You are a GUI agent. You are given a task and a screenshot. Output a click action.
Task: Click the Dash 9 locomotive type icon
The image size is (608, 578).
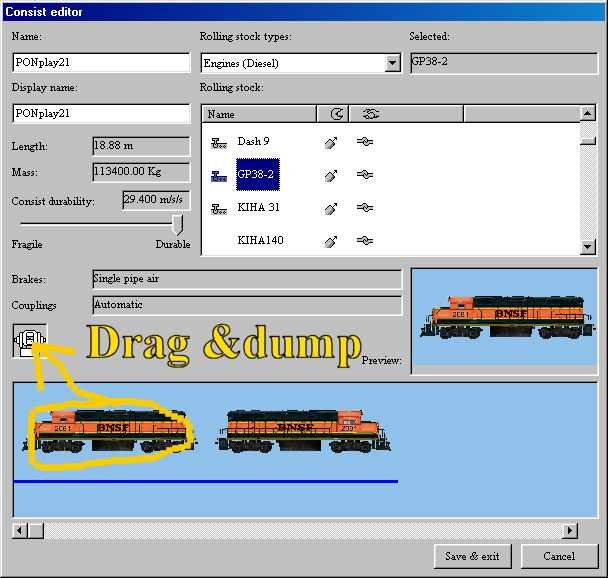(x=219, y=143)
